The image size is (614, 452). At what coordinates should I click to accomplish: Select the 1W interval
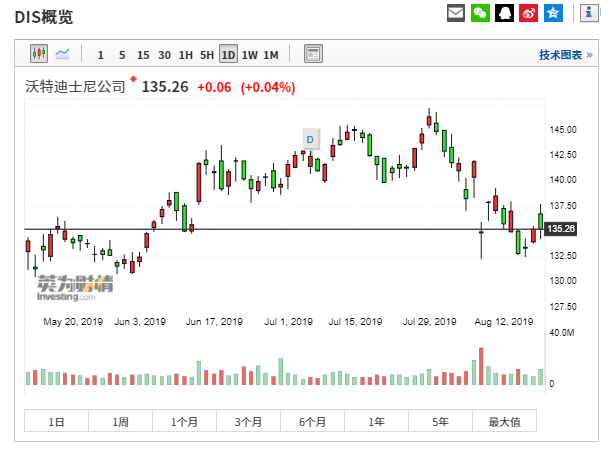(249, 55)
